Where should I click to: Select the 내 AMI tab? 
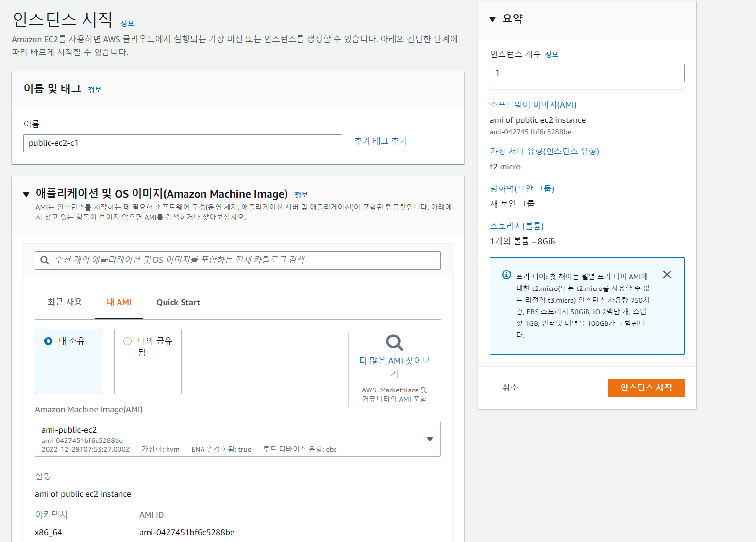[x=118, y=302]
